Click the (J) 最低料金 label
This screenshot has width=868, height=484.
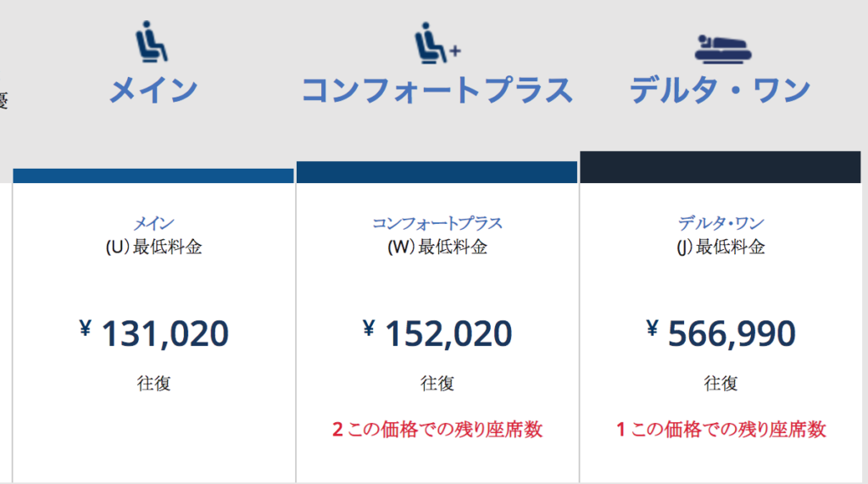coord(721,247)
